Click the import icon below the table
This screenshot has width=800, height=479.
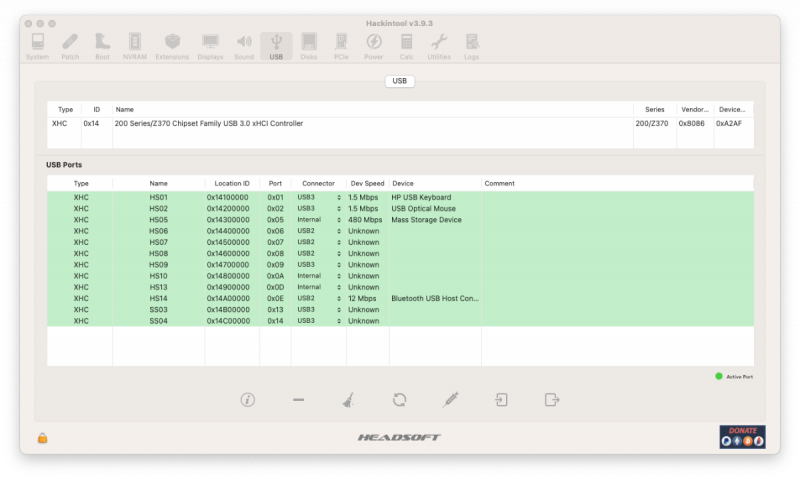coord(501,400)
